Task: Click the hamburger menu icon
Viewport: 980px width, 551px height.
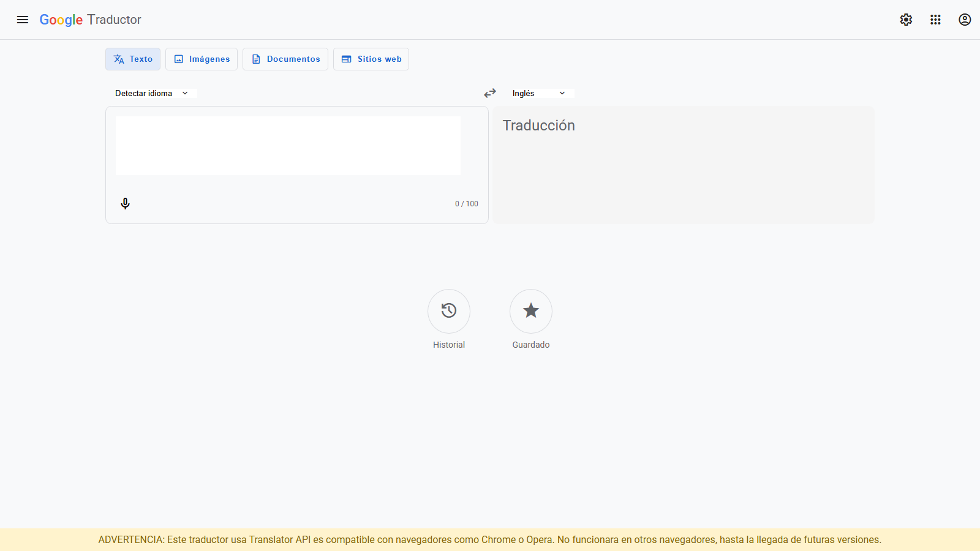Action: [x=23, y=19]
